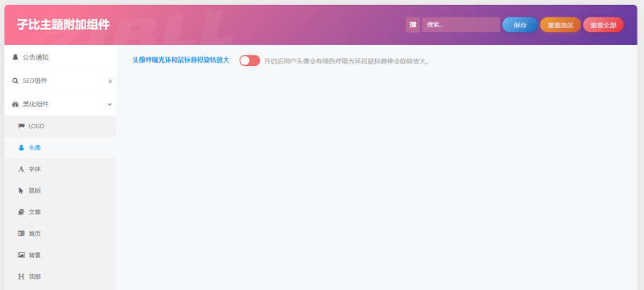Open the 背景 submenu item
This screenshot has height=290, width=644.
pos(60,255)
